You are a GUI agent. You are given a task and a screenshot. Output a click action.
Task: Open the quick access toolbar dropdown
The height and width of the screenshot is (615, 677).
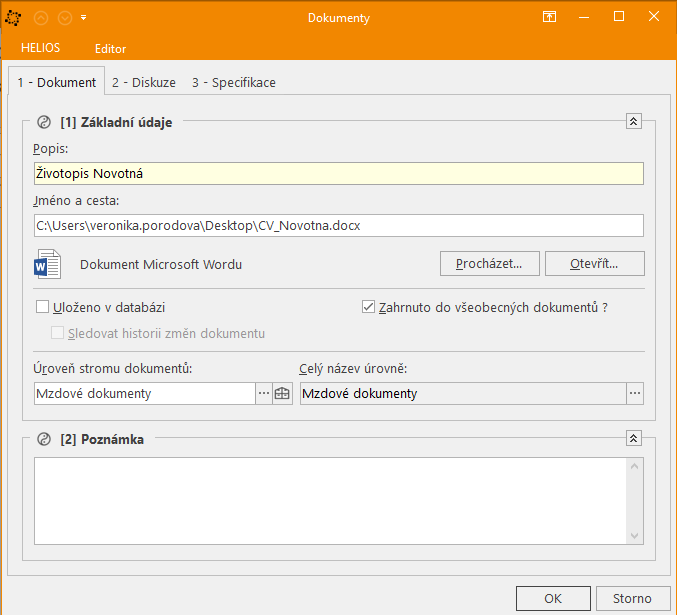coord(83,18)
